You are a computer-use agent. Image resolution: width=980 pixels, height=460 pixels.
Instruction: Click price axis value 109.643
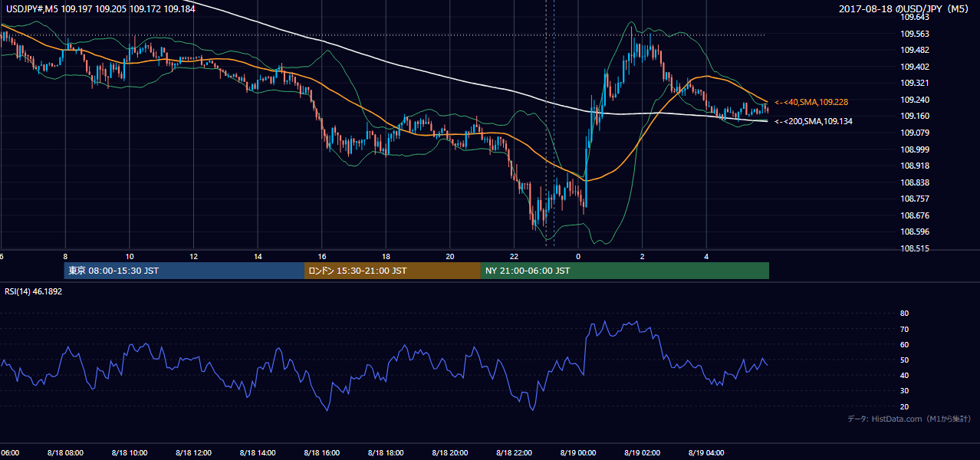point(915,17)
